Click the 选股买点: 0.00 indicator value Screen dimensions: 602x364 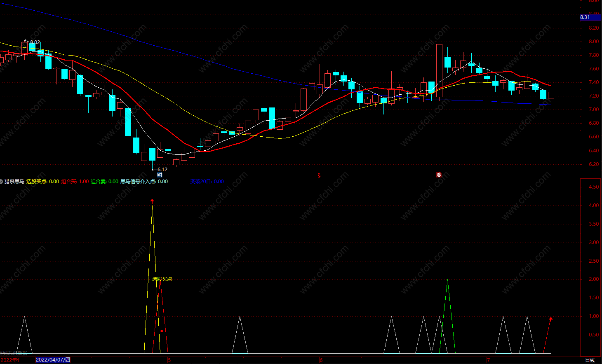[x=42, y=182]
